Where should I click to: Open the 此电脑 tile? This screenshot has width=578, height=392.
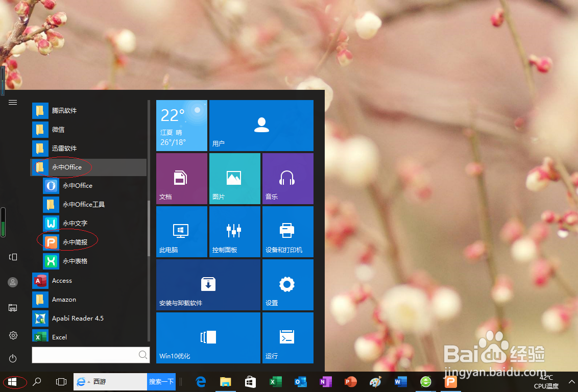[x=182, y=232]
